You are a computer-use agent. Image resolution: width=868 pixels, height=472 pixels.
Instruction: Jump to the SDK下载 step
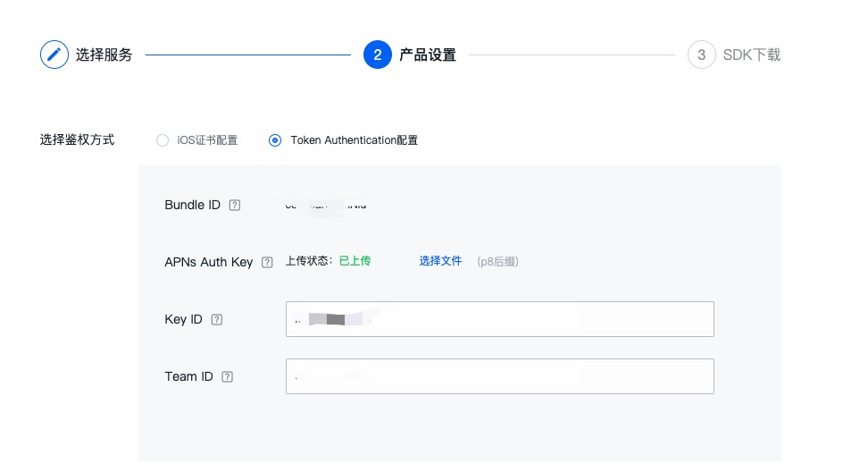[751, 55]
